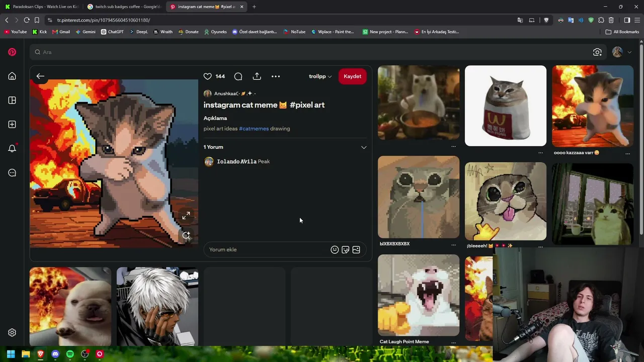Open the browser downloads trash-like icon
The height and width of the screenshot is (362, 644).
tap(611, 20)
